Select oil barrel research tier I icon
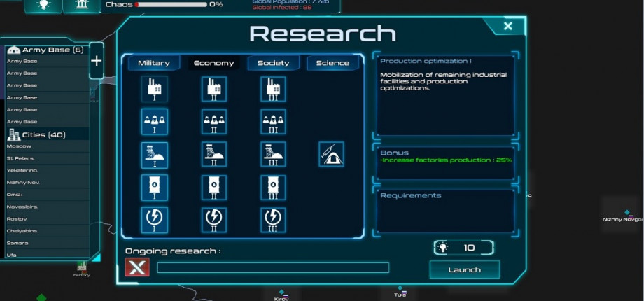Screen dimensions: 644x301 [x=155, y=188]
